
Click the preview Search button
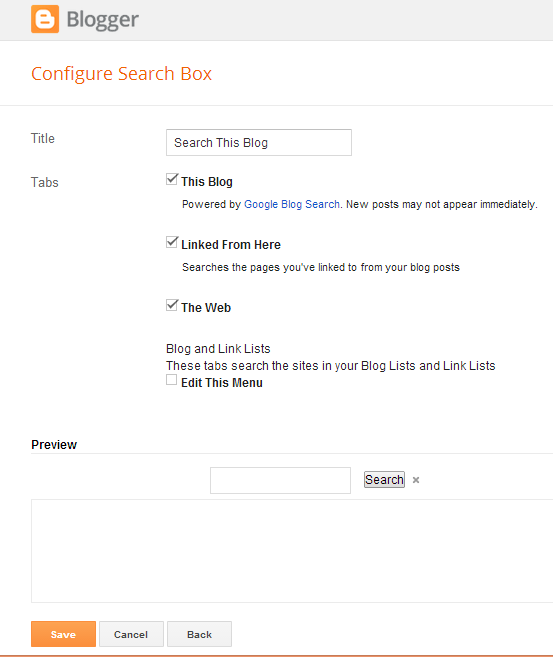coord(384,480)
